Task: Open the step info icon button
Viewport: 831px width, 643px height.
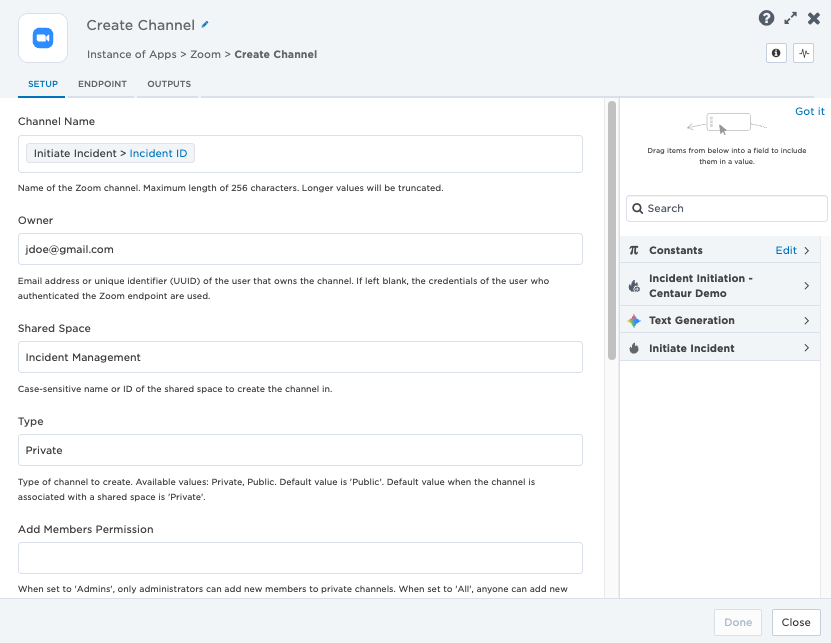Action: 776,53
